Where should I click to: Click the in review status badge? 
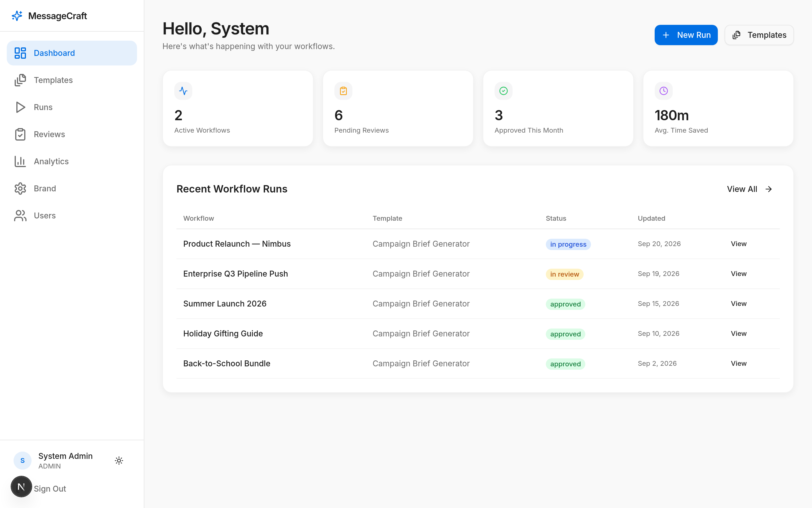564,274
